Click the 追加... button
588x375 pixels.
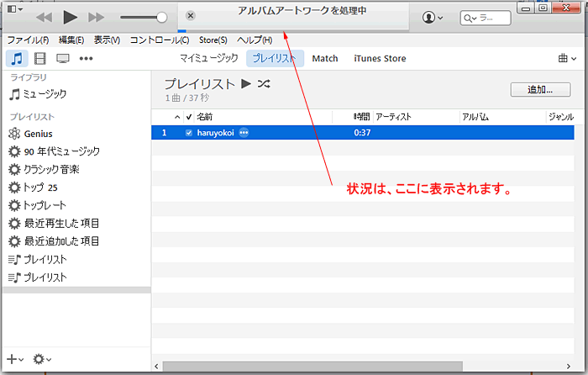(x=540, y=90)
